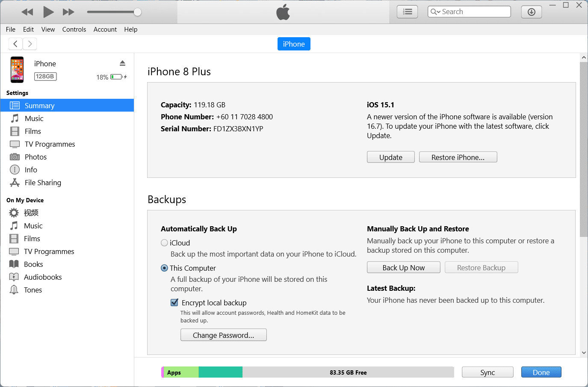Screen dimensions: 588x387
Task: Click Back Up Now button
Action: point(404,267)
